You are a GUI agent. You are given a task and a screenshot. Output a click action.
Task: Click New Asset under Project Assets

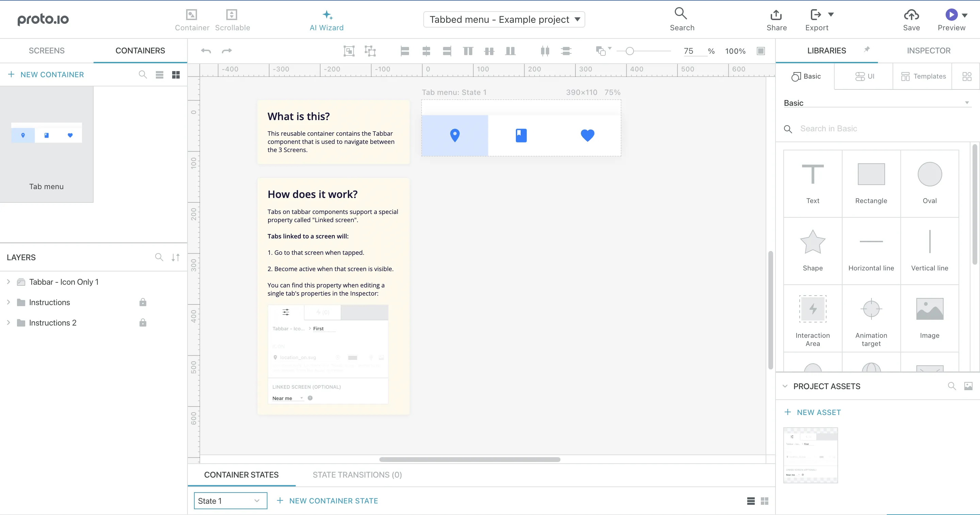813,412
